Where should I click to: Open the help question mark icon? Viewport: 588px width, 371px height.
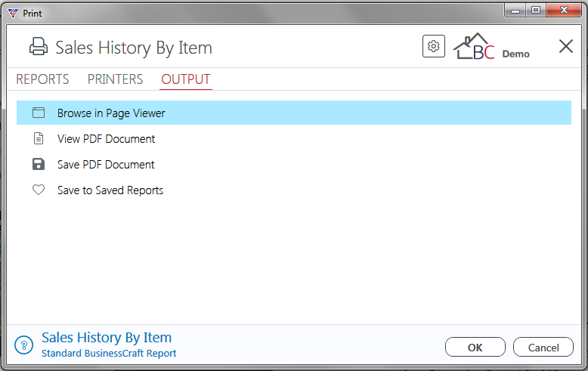[x=24, y=345]
